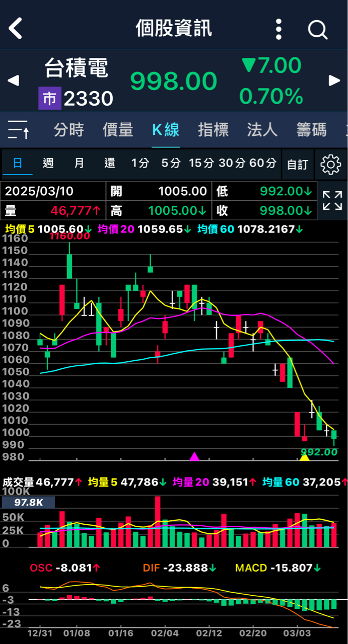Tap the 自訂 custom button
The height and width of the screenshot is (644, 348).
(298, 165)
